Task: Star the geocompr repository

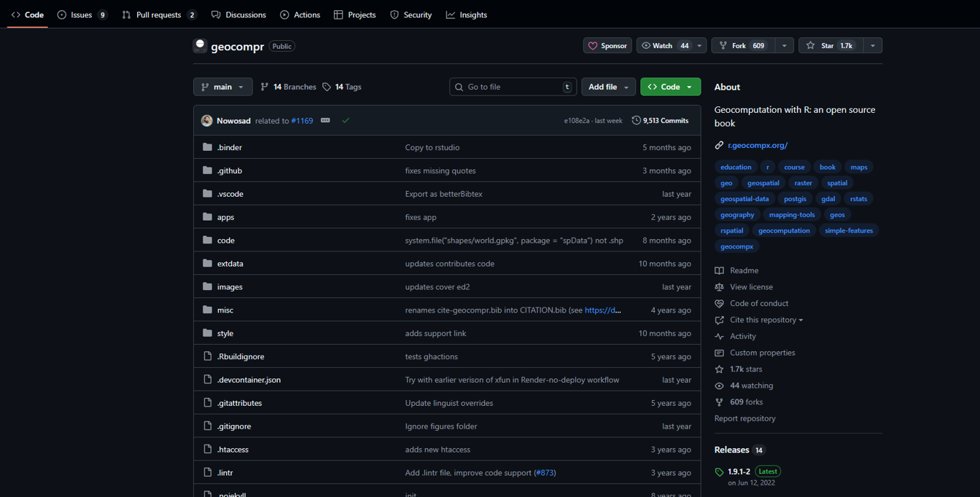Action: click(831, 46)
